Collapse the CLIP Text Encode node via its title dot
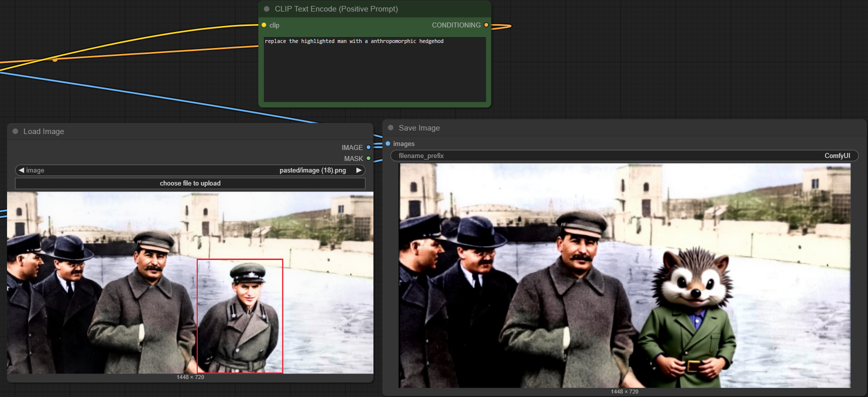 267,9
